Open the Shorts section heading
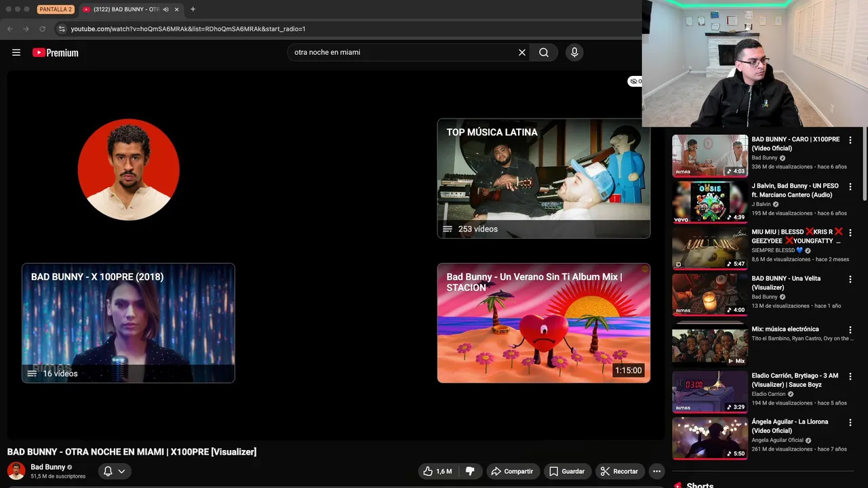 [700, 485]
